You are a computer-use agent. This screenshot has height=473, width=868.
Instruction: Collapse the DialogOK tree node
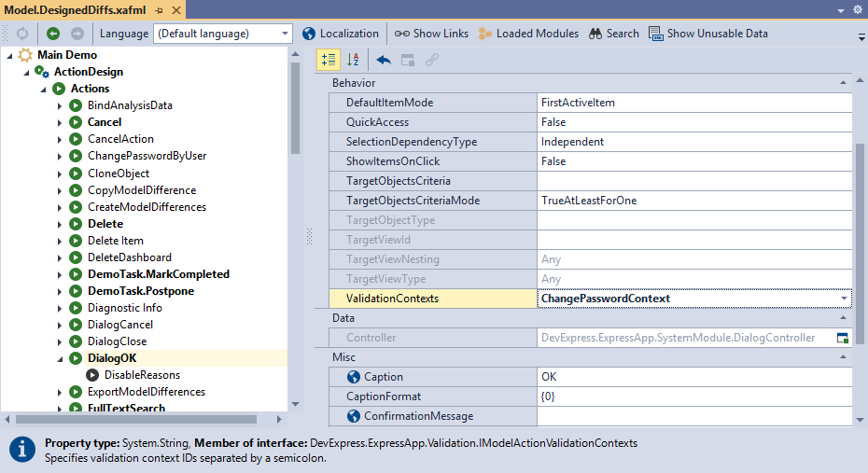(60, 358)
